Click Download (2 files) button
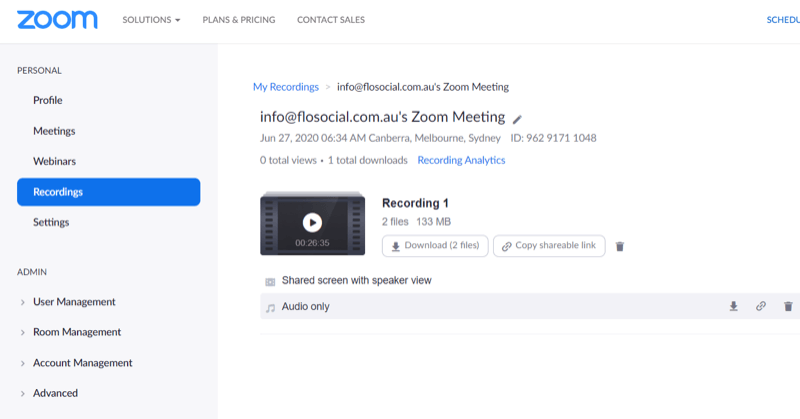This screenshot has height=419, width=800. coord(435,245)
